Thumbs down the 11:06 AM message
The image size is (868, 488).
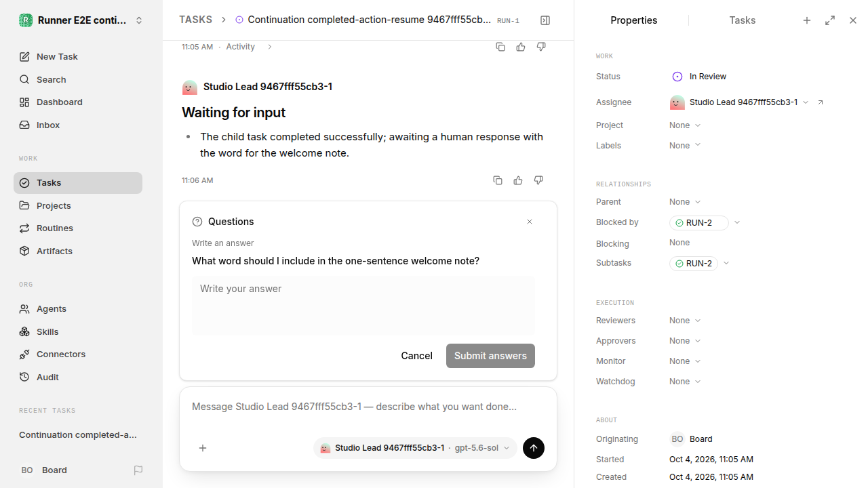click(x=538, y=180)
